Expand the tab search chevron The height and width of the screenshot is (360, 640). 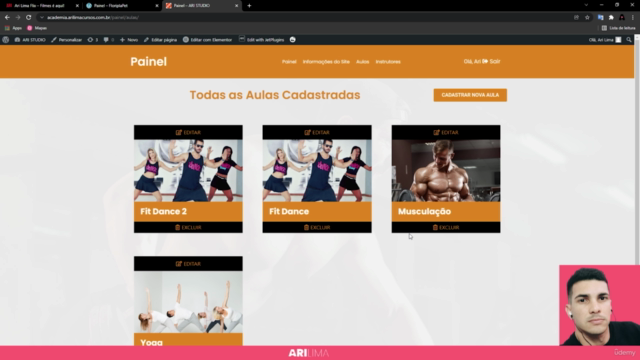pyautogui.click(x=586, y=5)
